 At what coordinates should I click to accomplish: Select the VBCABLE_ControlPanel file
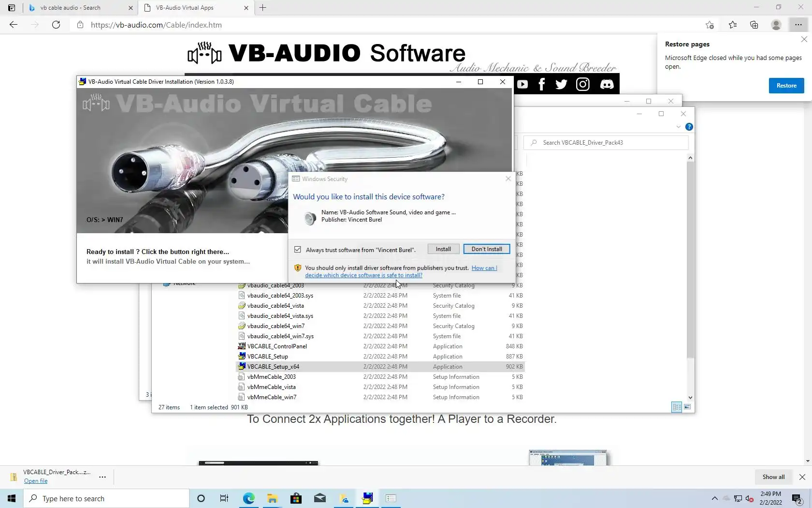pos(380,346)
